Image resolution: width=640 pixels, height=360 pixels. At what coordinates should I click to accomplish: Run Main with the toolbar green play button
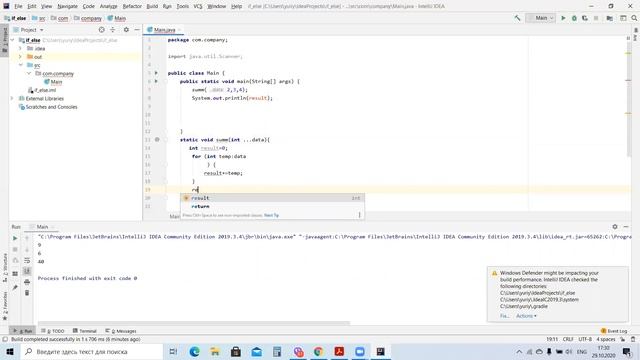[563, 18]
